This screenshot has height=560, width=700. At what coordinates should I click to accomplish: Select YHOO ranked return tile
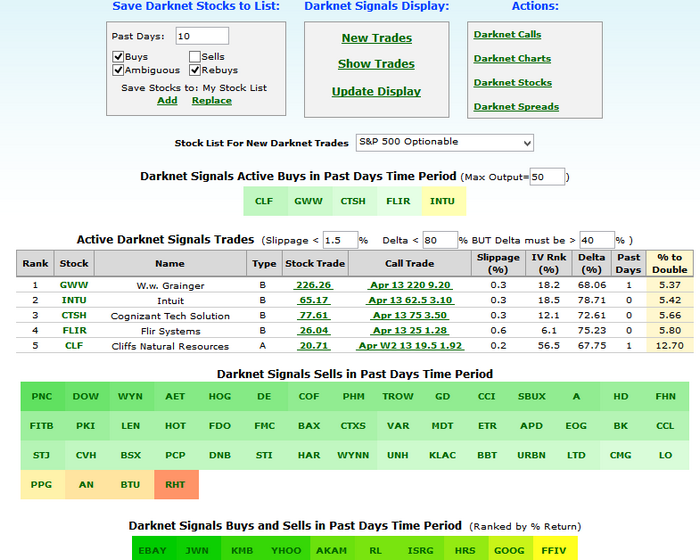(x=288, y=548)
